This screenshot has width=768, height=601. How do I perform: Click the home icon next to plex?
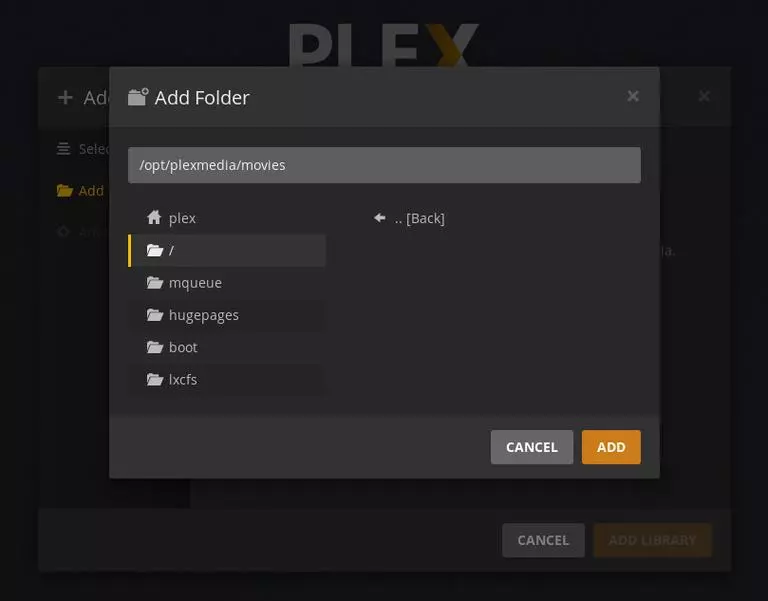tap(154, 217)
